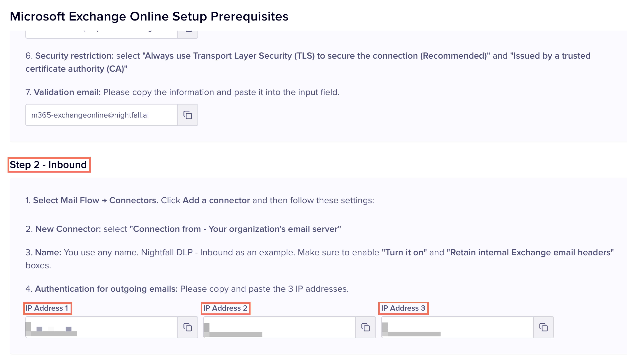The image size is (627, 364).
Task: Click the IP Address 1 label
Action: click(x=47, y=308)
